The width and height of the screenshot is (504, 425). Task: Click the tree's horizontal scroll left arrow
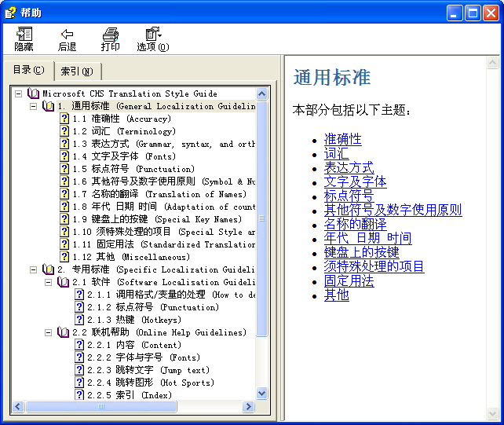(18, 406)
